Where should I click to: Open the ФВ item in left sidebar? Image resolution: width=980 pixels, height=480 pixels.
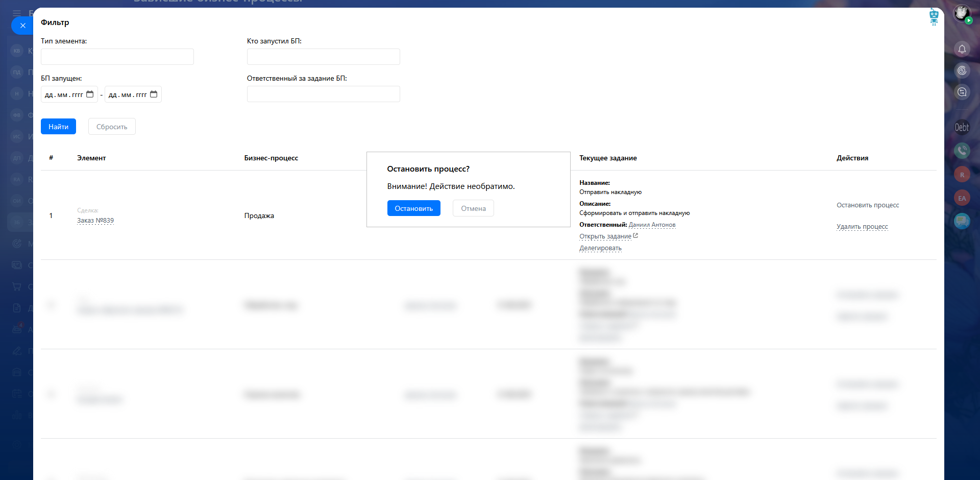tap(17, 115)
